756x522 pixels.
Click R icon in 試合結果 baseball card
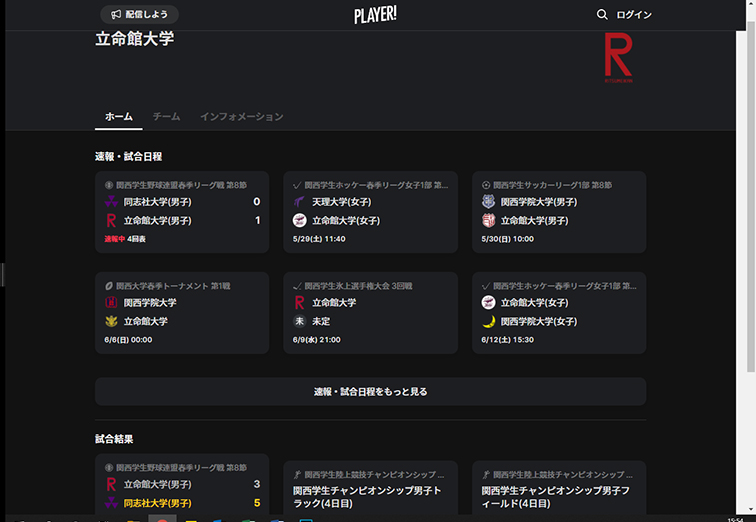(111, 484)
